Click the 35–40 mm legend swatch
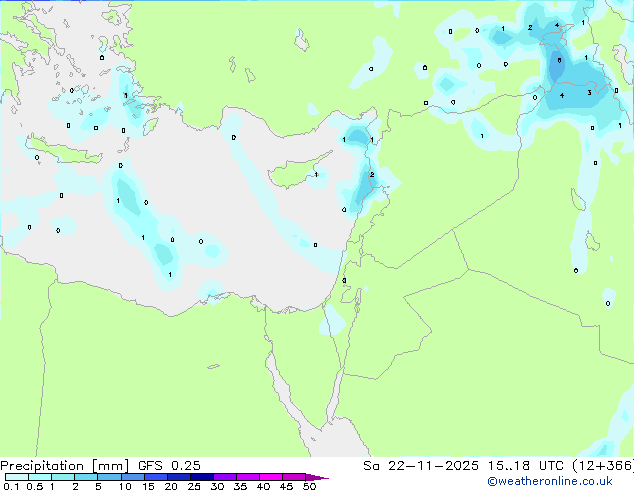This screenshot has width=634, height=490. coord(248,477)
